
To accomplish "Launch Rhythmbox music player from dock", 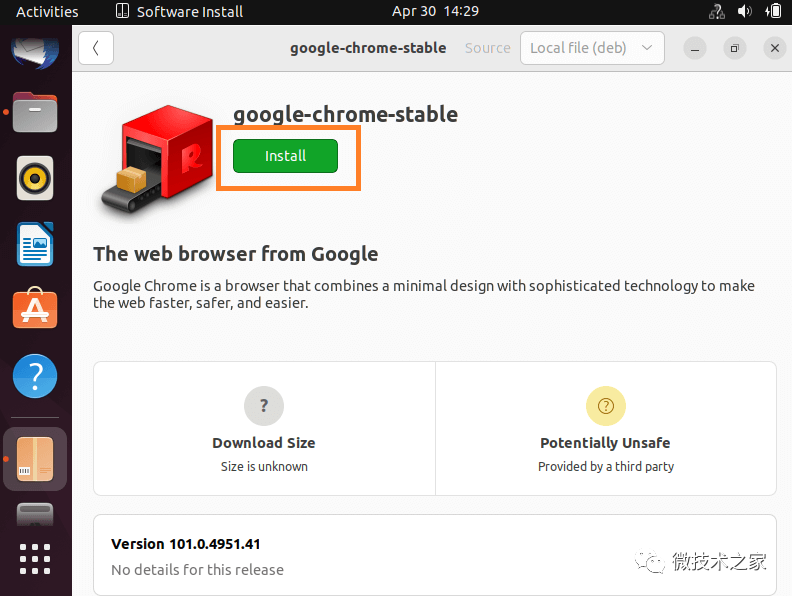I will click(35, 178).
